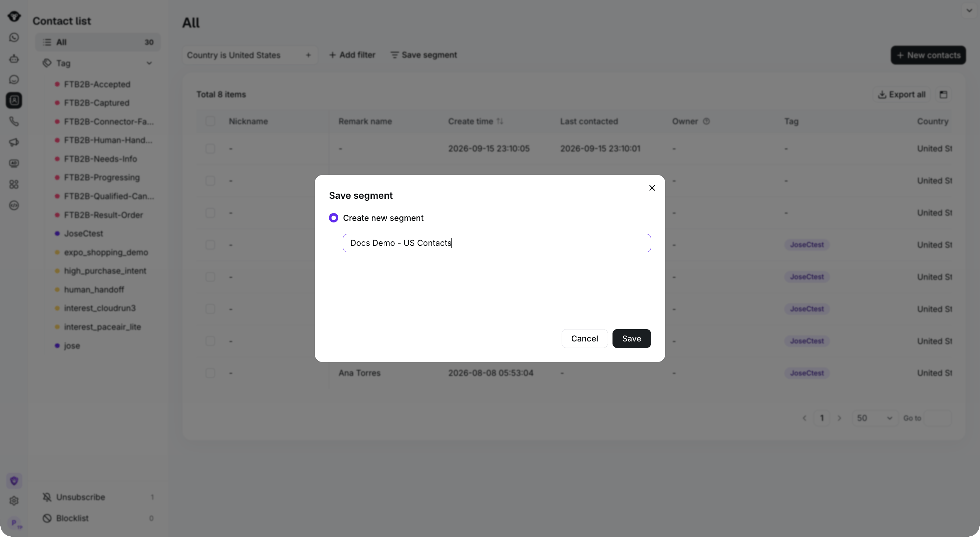Select All in the Contact list

point(98,42)
